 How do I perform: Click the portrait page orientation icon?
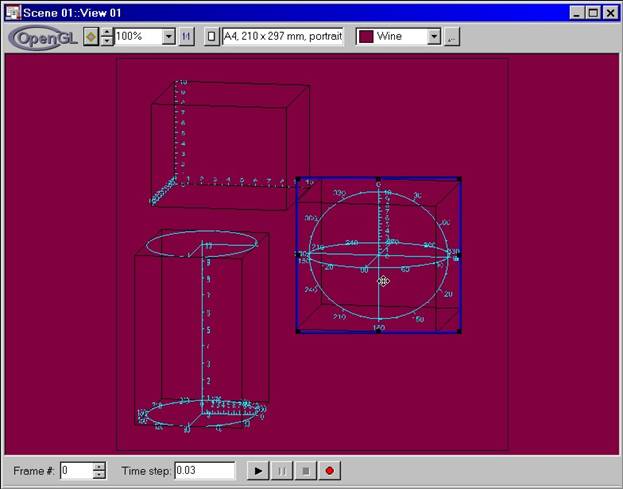(210, 36)
